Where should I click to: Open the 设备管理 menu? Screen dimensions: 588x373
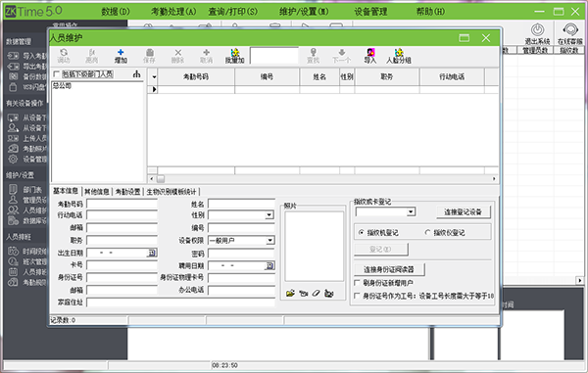[x=370, y=12]
